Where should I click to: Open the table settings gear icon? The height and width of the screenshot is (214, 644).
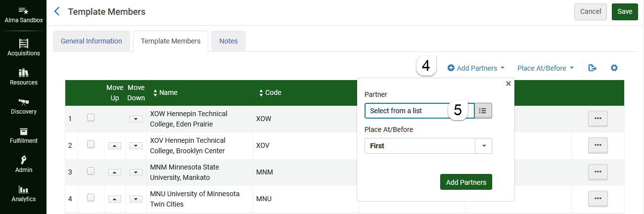point(614,68)
